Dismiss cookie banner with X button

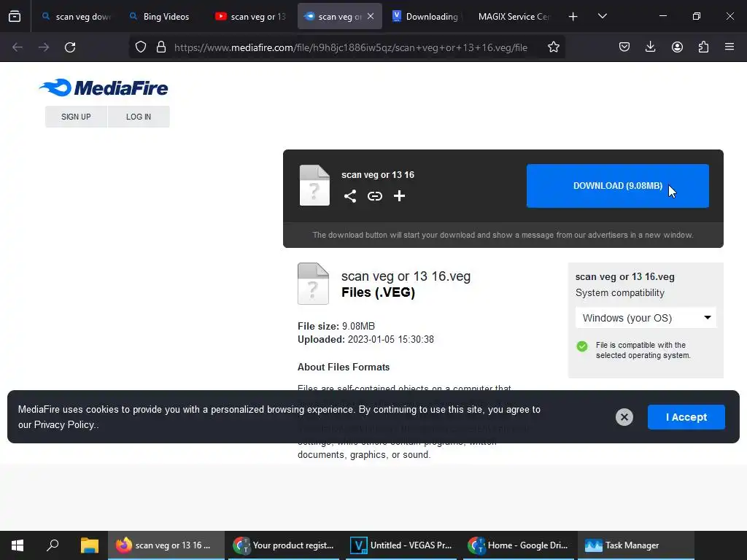[624, 417]
